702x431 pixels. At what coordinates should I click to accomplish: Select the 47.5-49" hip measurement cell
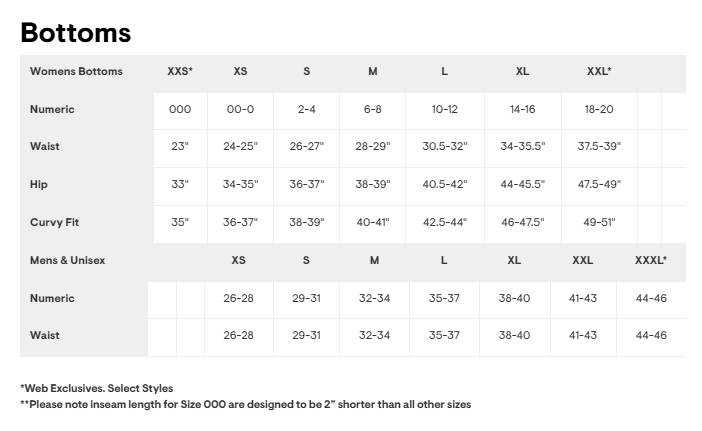599,184
